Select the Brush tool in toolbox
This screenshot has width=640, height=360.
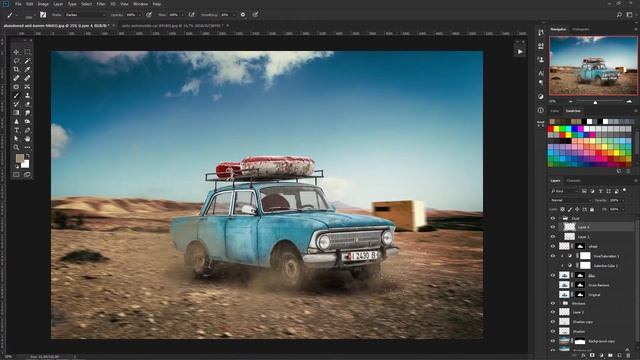[x=16, y=96]
